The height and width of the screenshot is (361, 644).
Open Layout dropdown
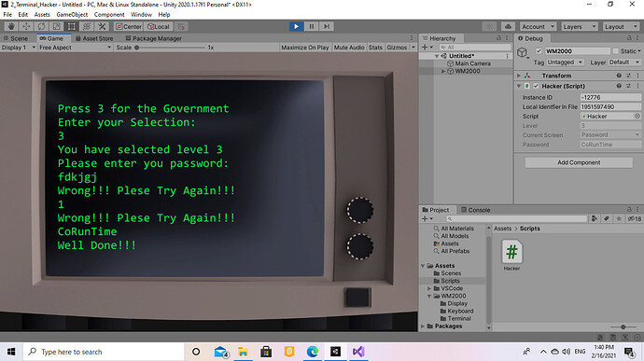pos(621,27)
